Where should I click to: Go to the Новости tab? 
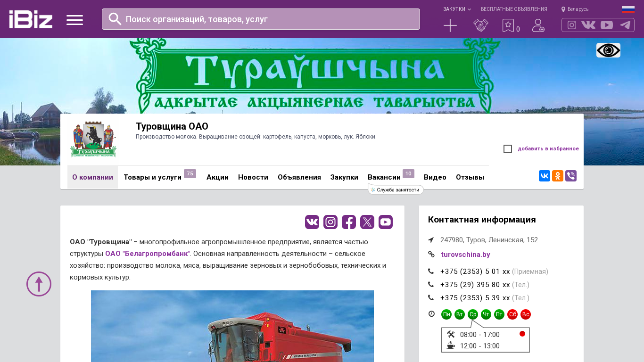(253, 177)
